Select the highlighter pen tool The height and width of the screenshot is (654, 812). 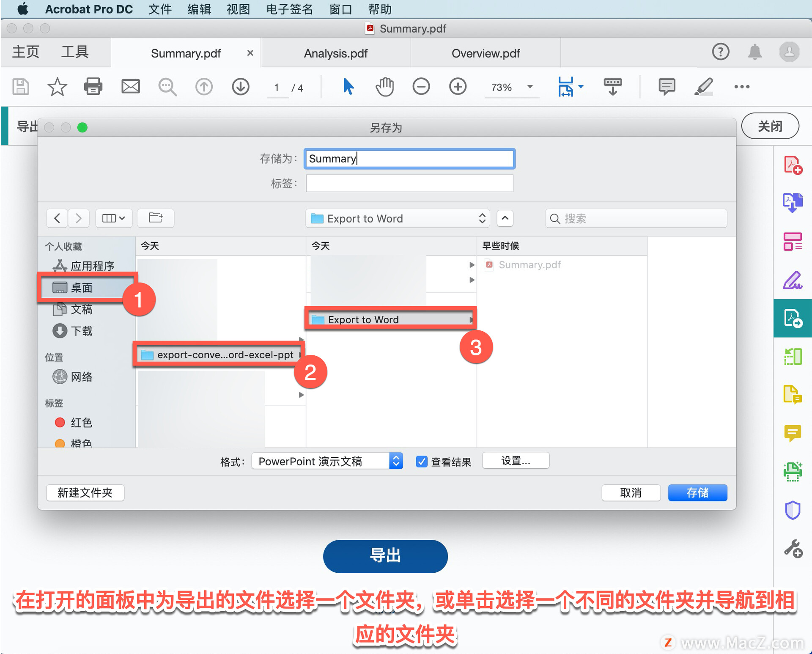click(x=703, y=87)
